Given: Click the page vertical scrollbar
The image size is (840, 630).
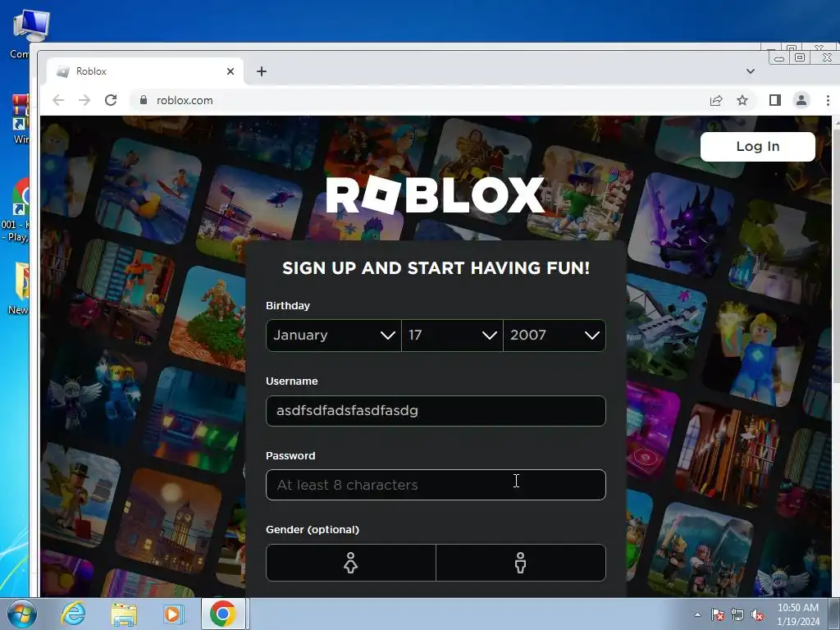Looking at the screenshot, I should [x=836, y=356].
